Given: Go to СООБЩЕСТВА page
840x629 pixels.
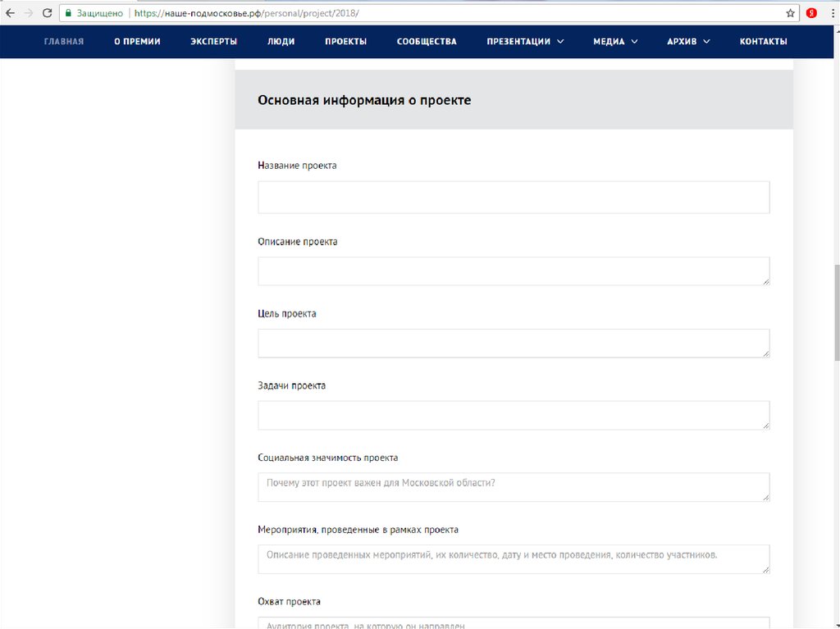Looking at the screenshot, I should tap(427, 41).
